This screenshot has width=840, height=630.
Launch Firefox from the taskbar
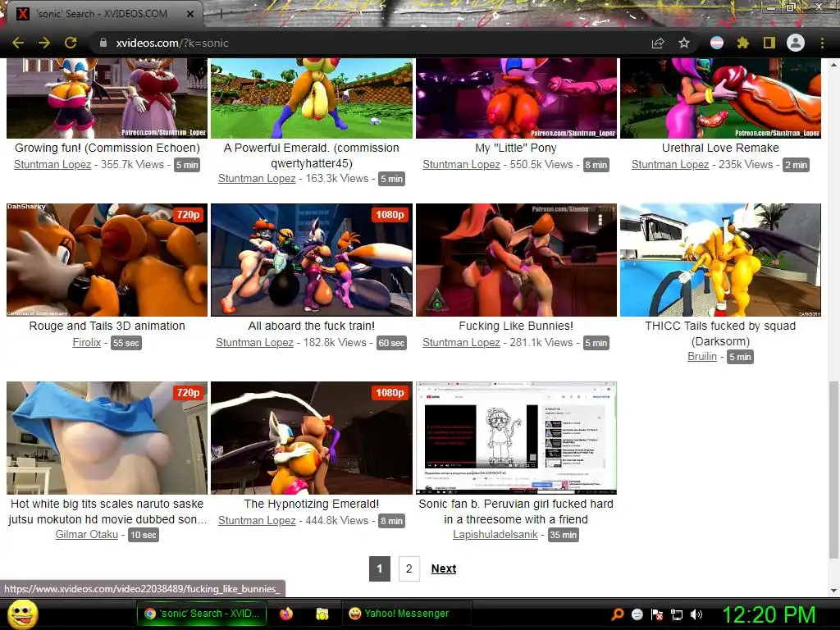[x=286, y=614]
